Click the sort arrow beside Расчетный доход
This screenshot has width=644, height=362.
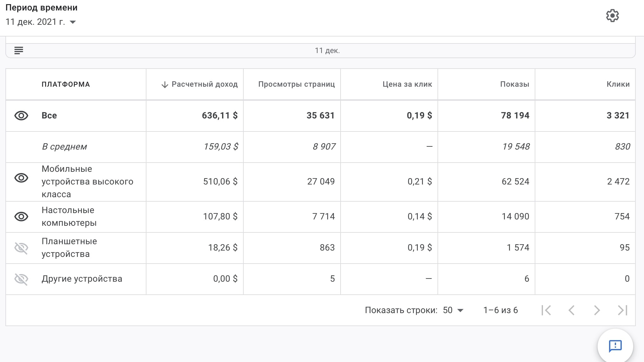click(x=165, y=84)
